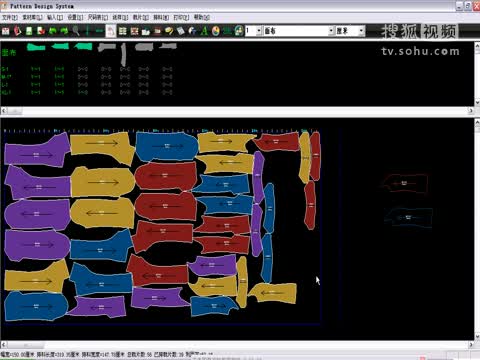
Task: Click the calculator icon in toolbar
Action: pyautogui.click(x=181, y=31)
